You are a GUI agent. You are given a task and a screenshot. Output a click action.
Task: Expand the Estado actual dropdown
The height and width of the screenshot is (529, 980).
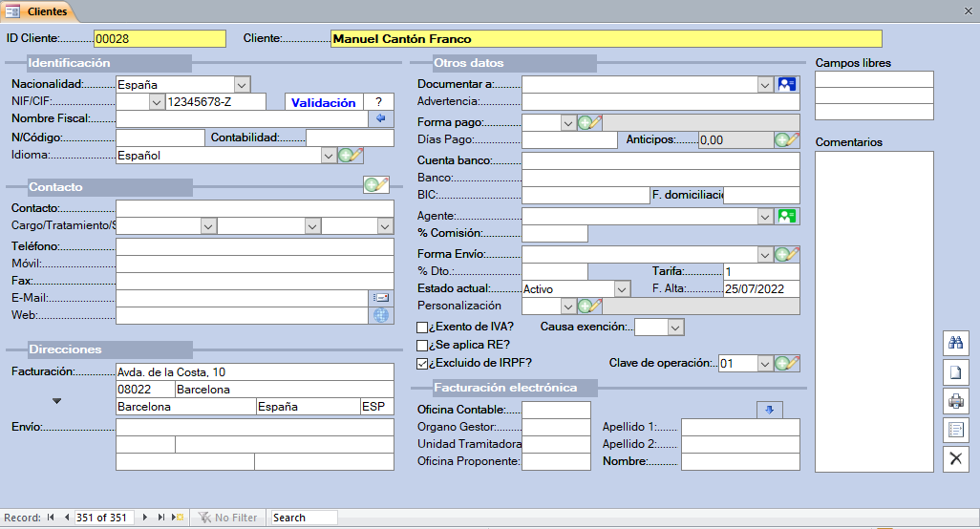622,288
